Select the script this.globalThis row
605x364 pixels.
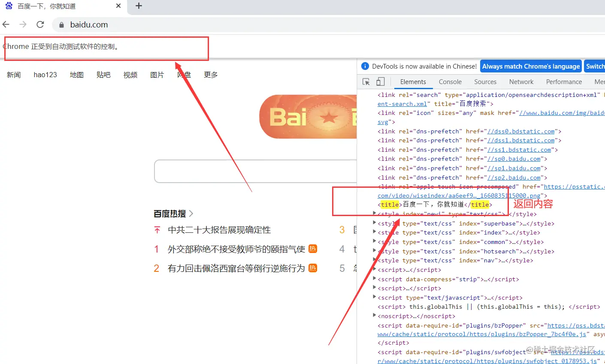coord(489,307)
